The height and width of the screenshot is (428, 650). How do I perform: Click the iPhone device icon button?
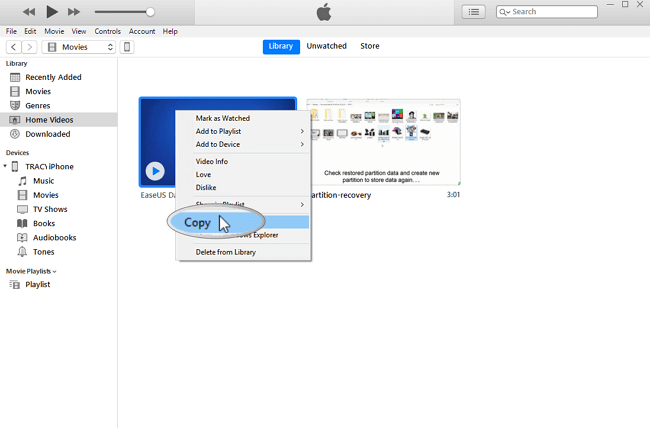pos(128,47)
